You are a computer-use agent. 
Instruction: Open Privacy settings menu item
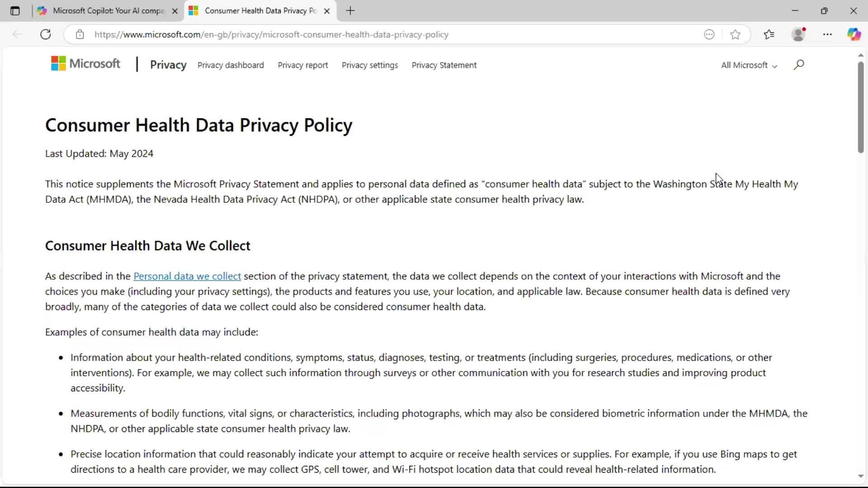[370, 65]
